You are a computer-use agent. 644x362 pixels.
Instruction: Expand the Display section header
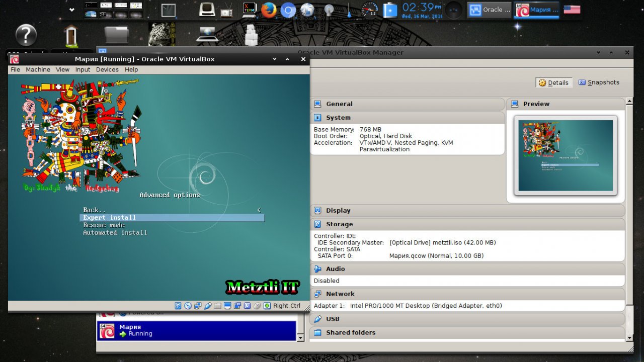[467, 211]
